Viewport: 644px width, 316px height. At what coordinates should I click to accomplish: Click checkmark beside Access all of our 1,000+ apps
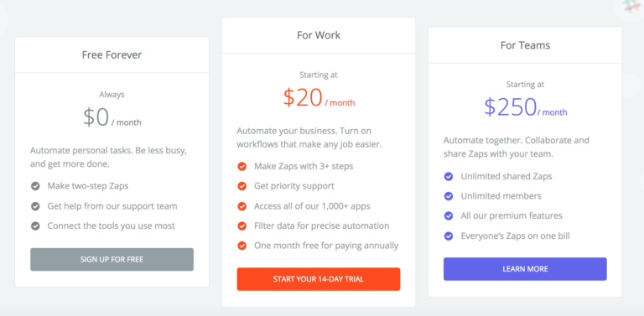241,206
